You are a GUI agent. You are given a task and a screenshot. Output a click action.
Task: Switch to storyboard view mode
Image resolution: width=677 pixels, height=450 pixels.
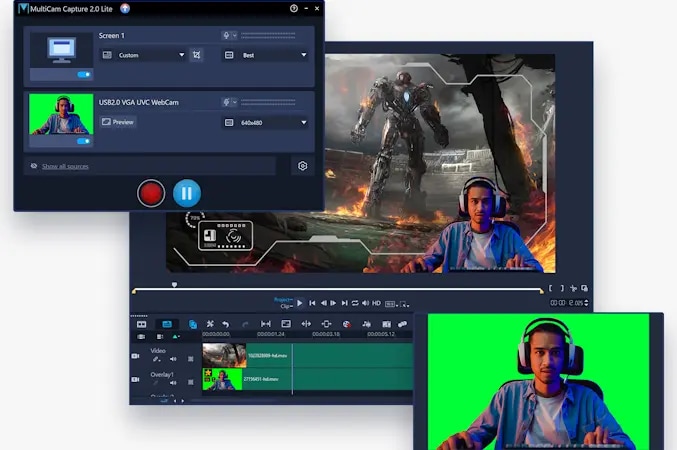click(141, 324)
